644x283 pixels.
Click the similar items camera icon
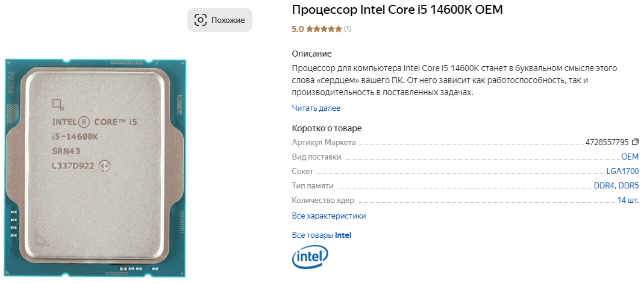click(201, 20)
